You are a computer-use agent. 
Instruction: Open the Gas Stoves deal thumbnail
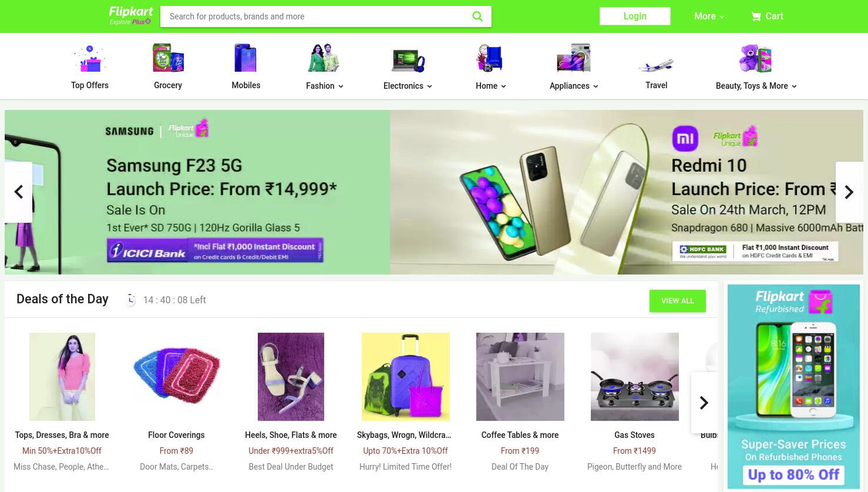click(x=635, y=377)
